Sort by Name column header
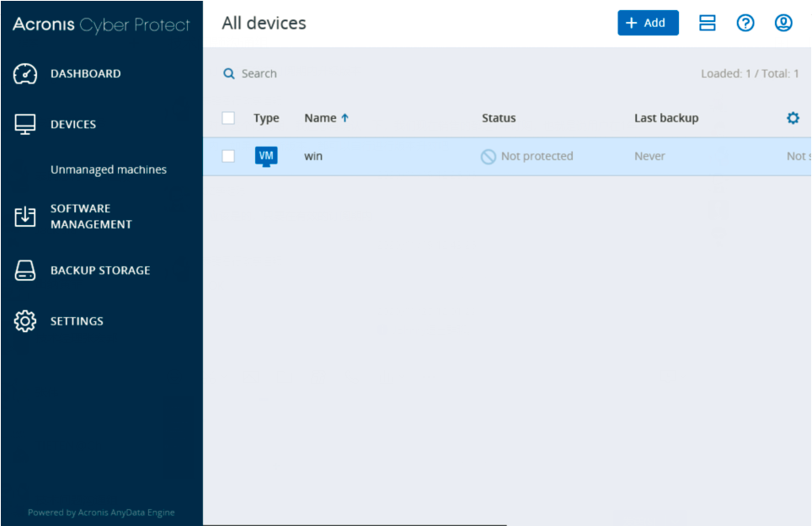This screenshot has height=526, width=812. [x=320, y=118]
